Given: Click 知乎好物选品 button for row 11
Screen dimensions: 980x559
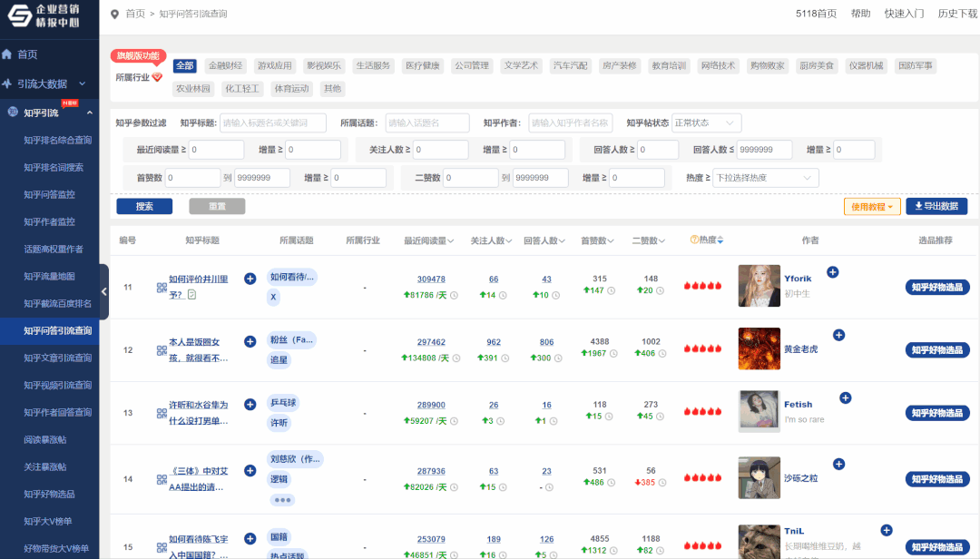Looking at the screenshot, I should (x=936, y=287).
